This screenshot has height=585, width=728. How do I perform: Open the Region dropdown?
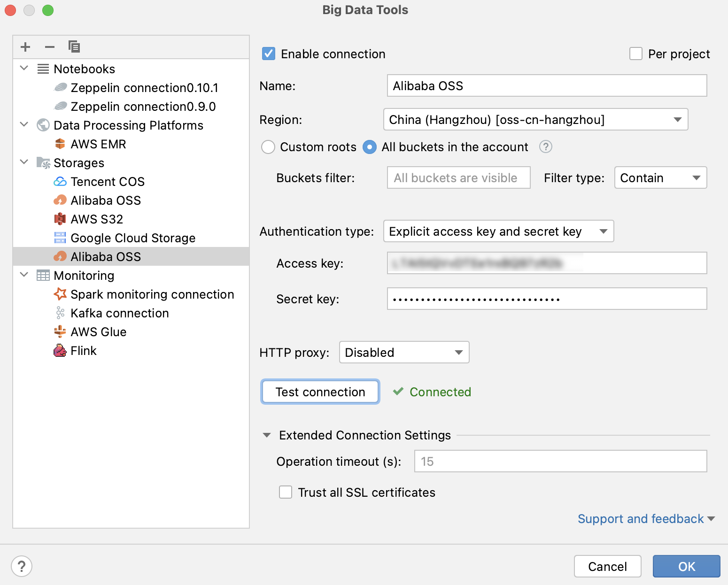535,120
